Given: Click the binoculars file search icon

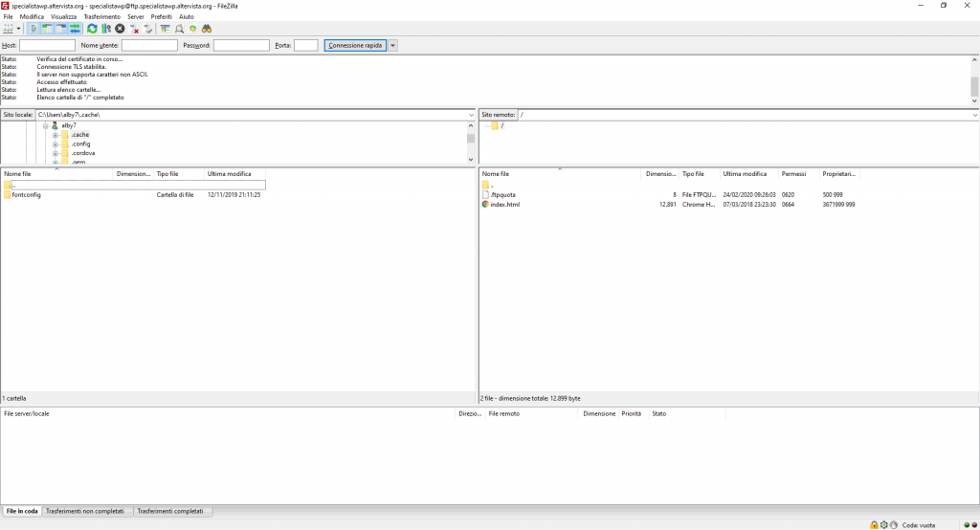Looking at the screenshot, I should 206,29.
